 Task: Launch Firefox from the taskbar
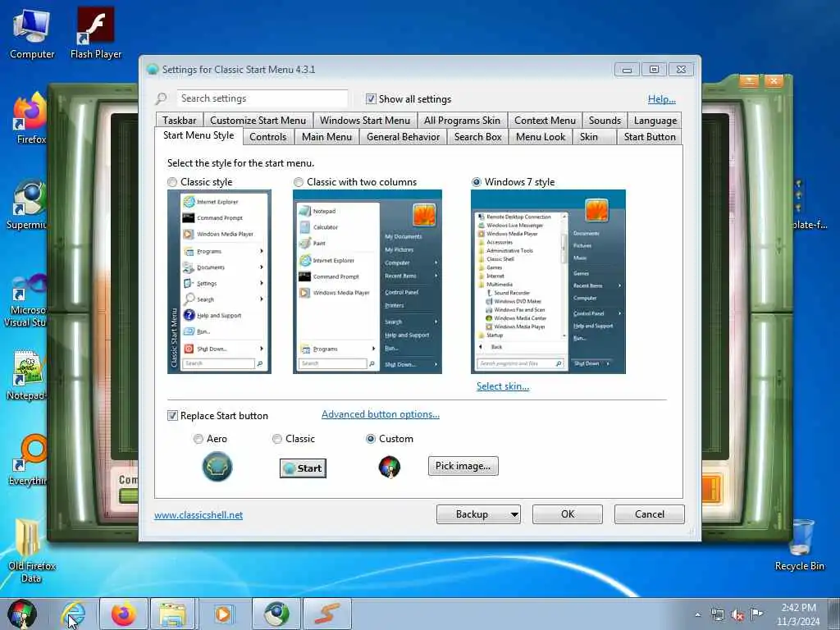pos(124,614)
